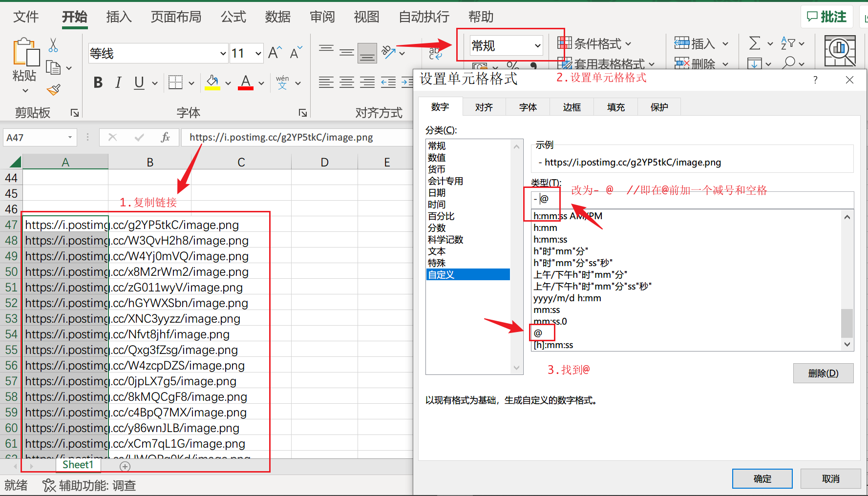Click the Borders icon
Viewport: 868px width, 496px height.
pyautogui.click(x=175, y=83)
